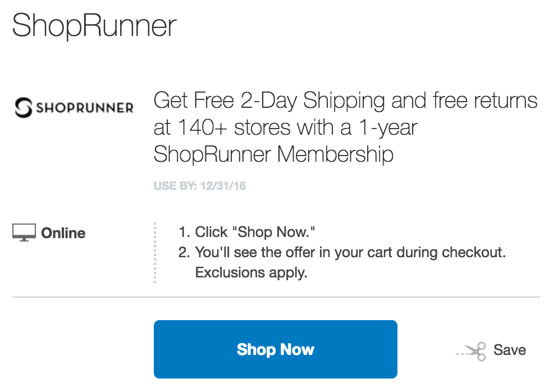Click the dotted vertical divider beside instructions

[155, 253]
